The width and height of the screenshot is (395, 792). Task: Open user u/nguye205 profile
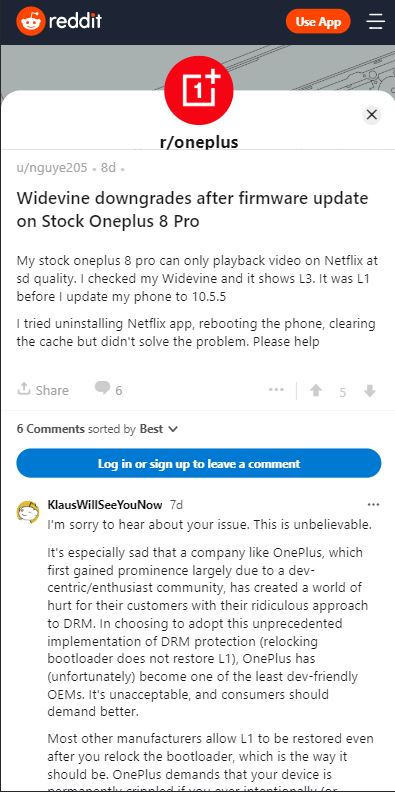pyautogui.click(x=52, y=168)
